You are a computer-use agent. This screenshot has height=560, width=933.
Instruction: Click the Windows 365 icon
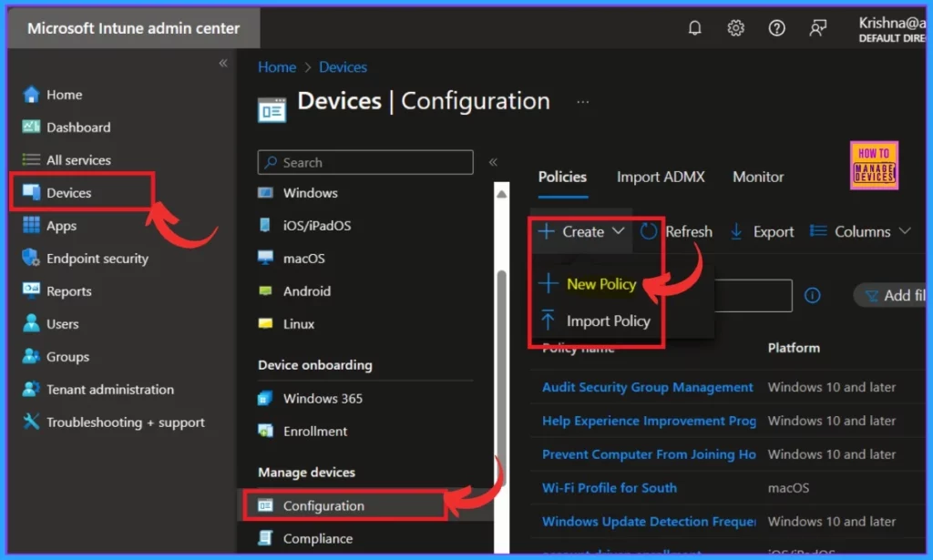[265, 398]
